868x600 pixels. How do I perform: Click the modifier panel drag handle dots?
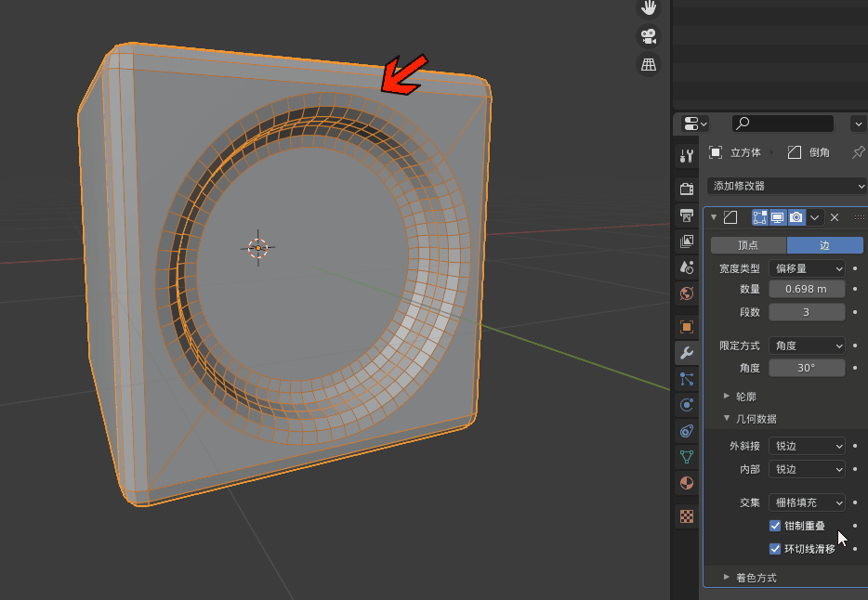(x=859, y=217)
